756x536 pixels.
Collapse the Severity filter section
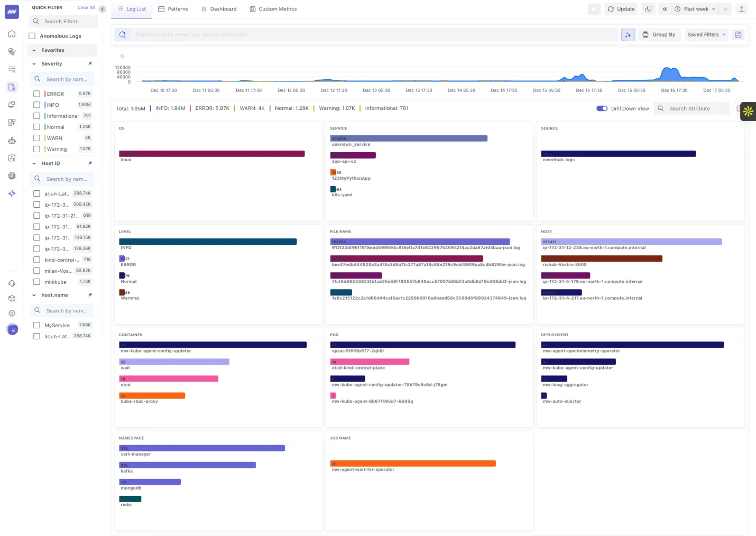(x=34, y=64)
